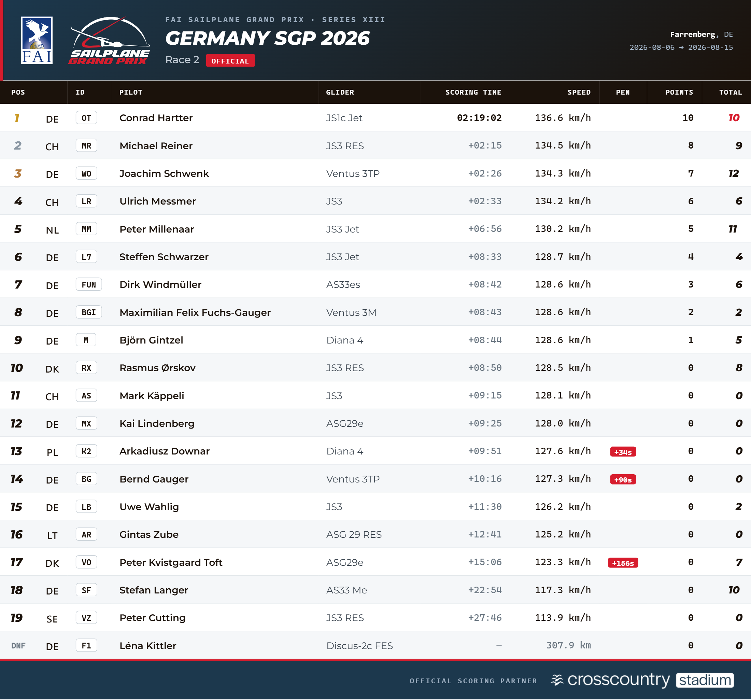Select the FUN glider ID badge
Viewport: 751px width, 700px height.
click(89, 285)
